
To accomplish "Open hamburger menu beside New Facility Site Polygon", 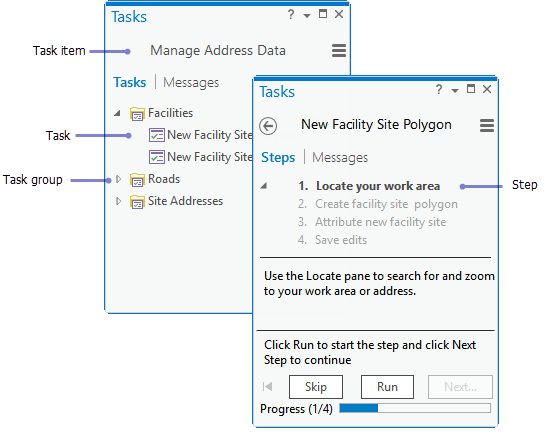I will (x=487, y=125).
